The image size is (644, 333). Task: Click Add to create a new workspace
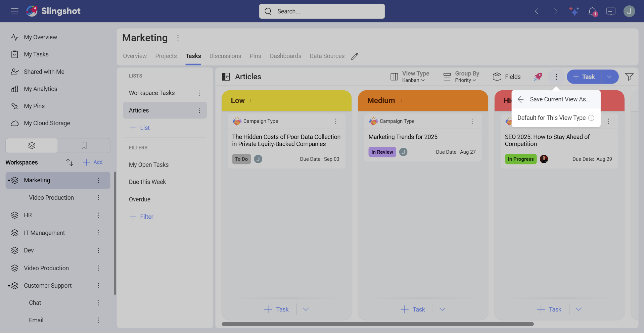click(x=92, y=162)
